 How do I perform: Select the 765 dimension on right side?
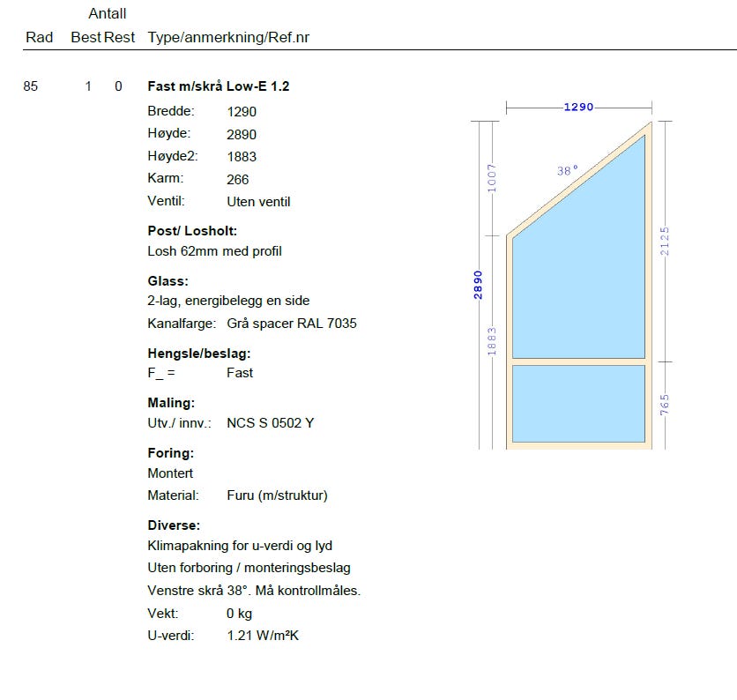pos(666,406)
